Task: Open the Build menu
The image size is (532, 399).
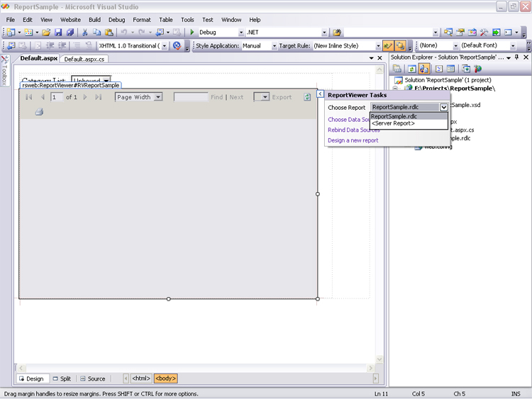Action: 94,20
